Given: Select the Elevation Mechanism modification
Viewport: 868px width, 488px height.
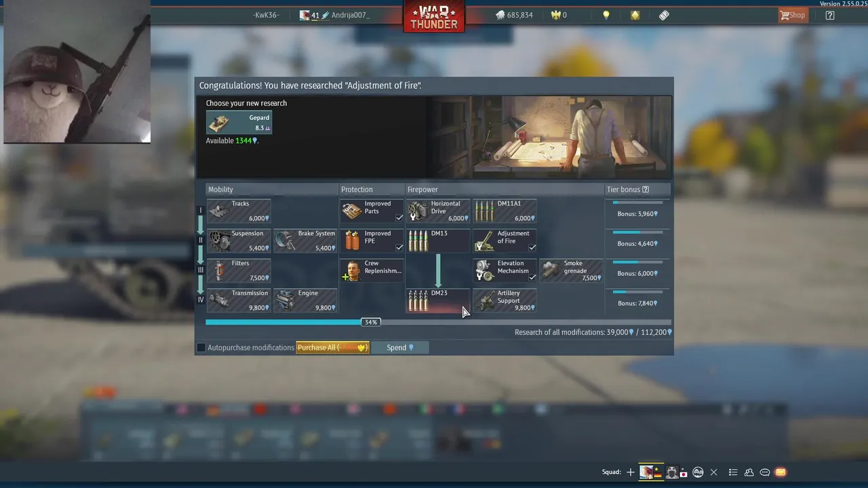Looking at the screenshot, I should pyautogui.click(x=505, y=270).
